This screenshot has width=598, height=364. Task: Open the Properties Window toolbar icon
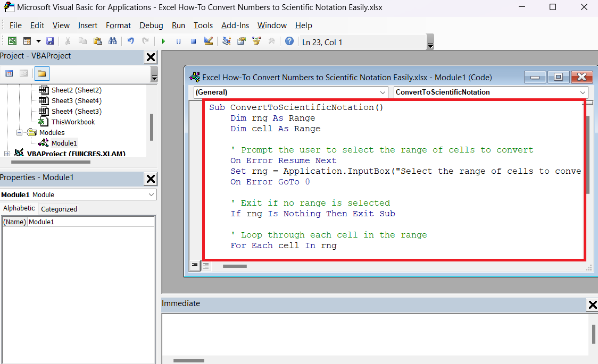pos(242,41)
